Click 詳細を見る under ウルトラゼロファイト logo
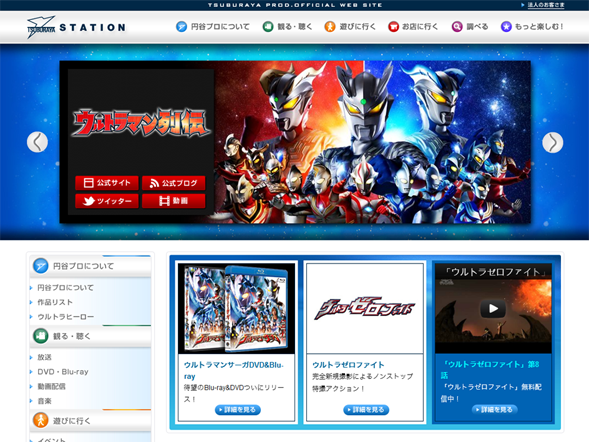This screenshot has height=442, width=590. (x=366, y=410)
